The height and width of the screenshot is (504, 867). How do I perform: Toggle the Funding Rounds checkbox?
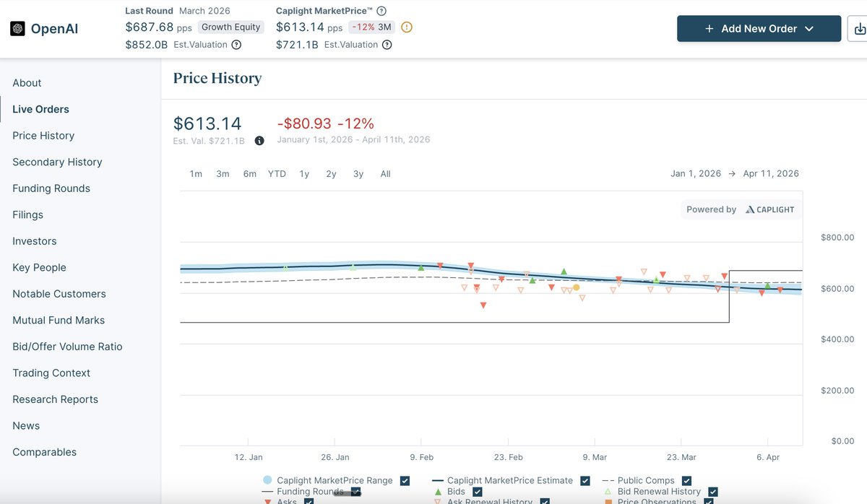tap(355, 492)
